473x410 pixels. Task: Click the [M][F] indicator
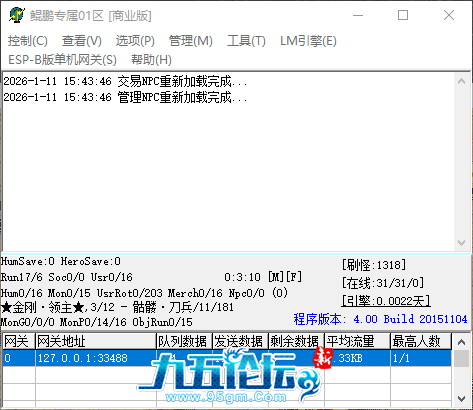pos(285,277)
